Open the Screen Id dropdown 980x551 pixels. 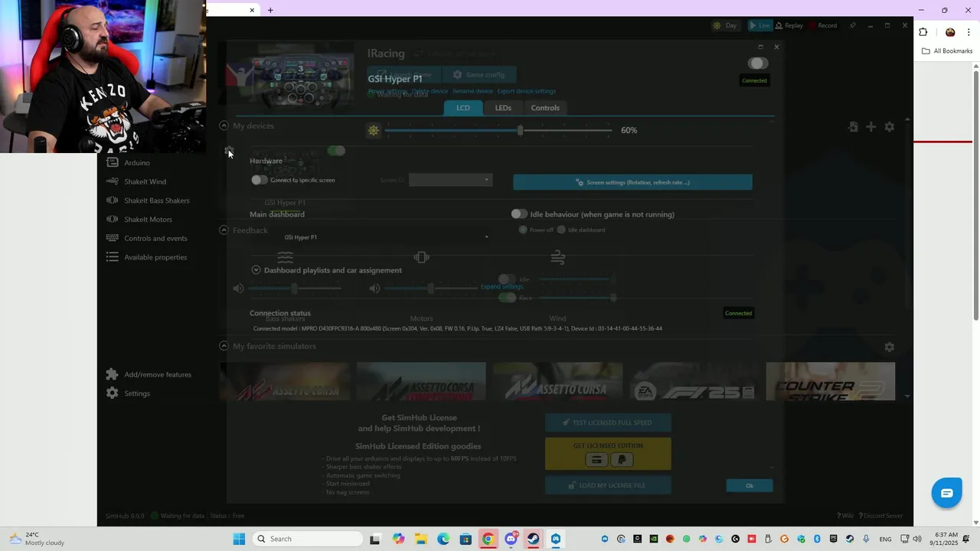pos(450,181)
